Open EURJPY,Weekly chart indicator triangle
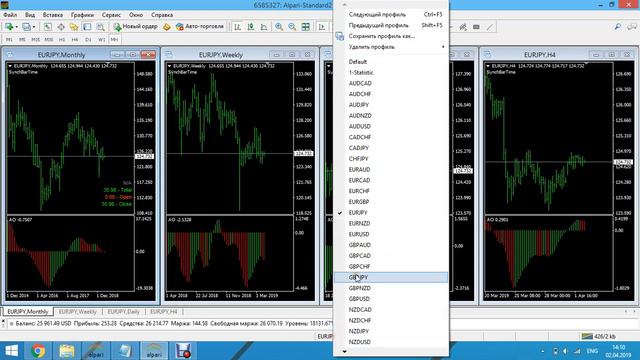Screen dimensions: 640x360 pos(169,66)
